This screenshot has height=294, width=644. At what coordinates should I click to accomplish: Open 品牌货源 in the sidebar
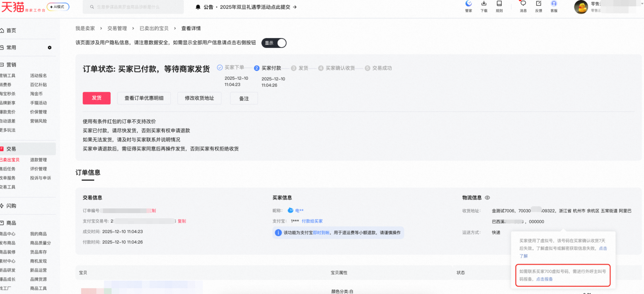pyautogui.click(x=38, y=279)
